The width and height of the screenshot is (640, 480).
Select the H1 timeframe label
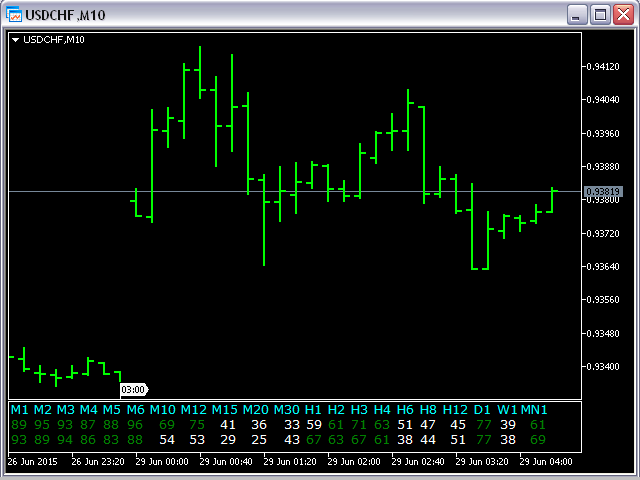pos(313,409)
